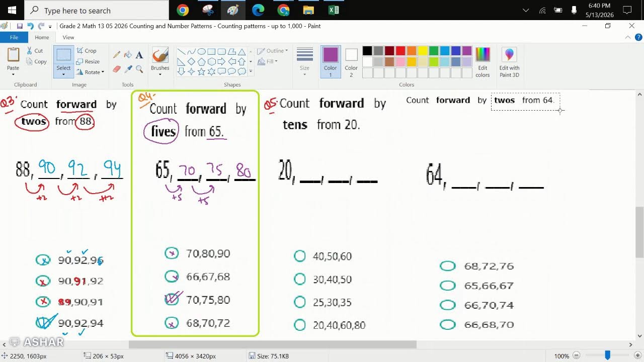Open the Rotate dropdown menu
644x362 pixels.
tap(90, 72)
